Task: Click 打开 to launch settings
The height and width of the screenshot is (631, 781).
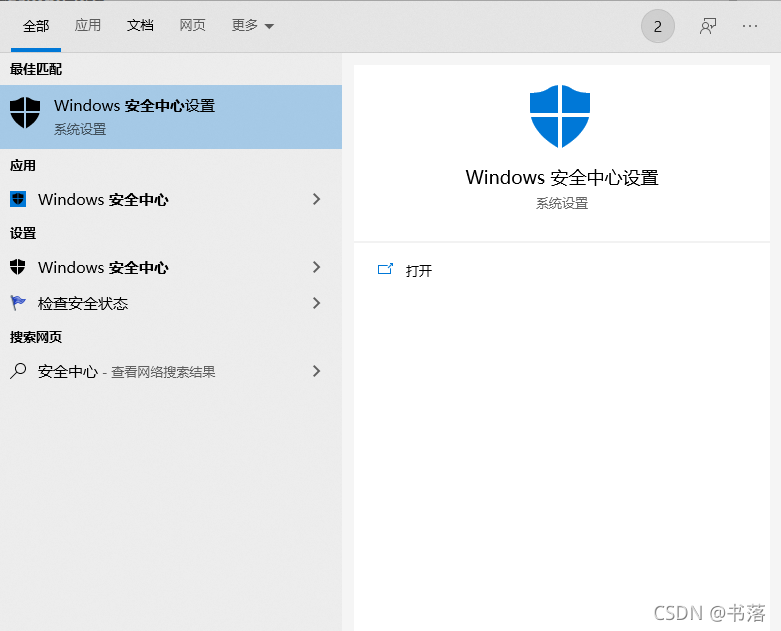Action: [x=418, y=270]
